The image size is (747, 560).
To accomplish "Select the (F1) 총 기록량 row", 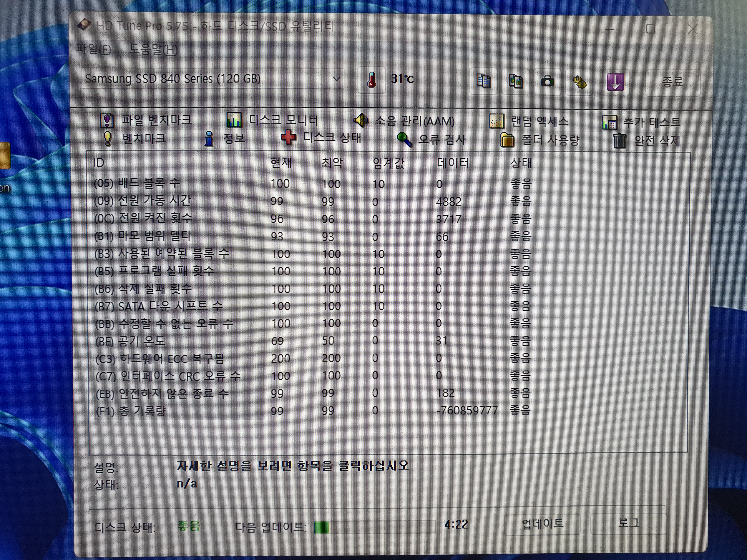I will (x=131, y=411).
